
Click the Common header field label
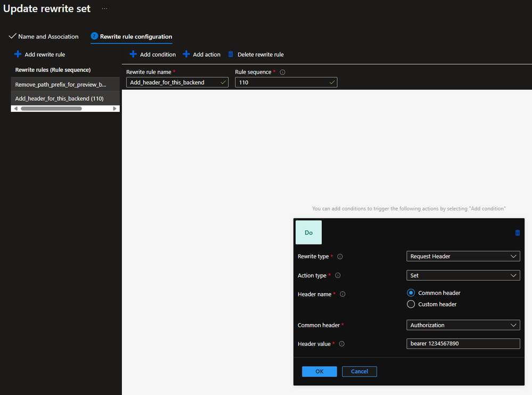coord(318,325)
